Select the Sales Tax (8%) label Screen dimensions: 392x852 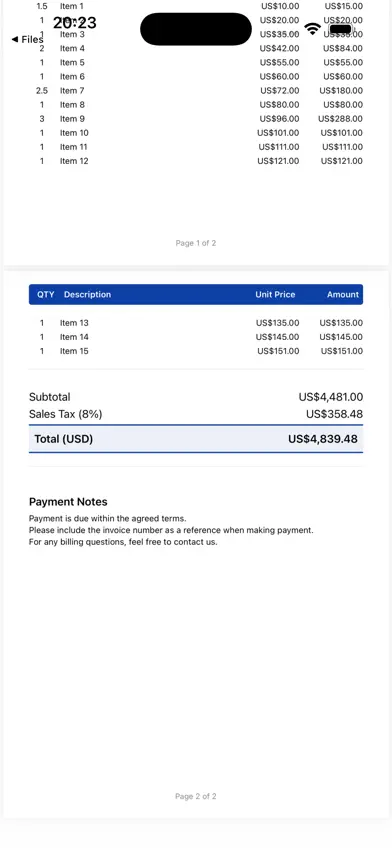coord(65,415)
